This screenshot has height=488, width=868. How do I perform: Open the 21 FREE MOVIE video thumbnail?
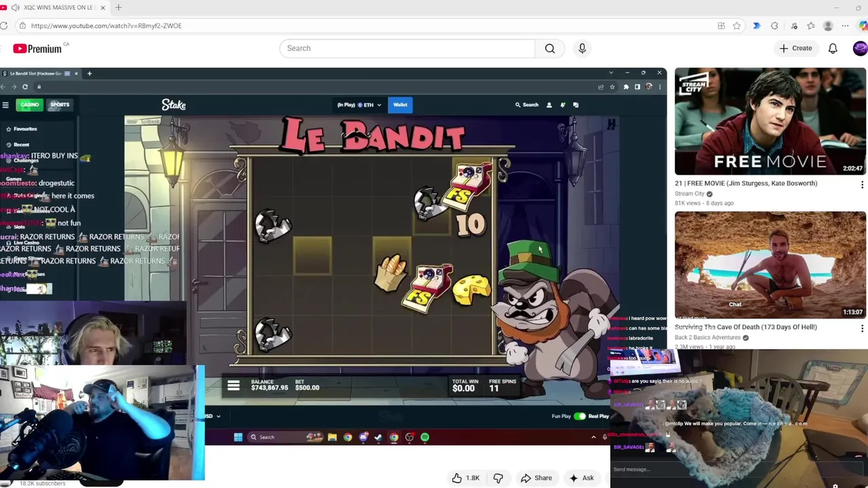[x=770, y=121]
